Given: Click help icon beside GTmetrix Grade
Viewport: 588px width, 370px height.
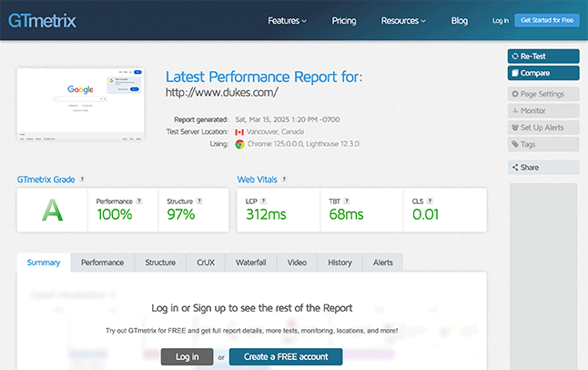Looking at the screenshot, I should pyautogui.click(x=82, y=180).
